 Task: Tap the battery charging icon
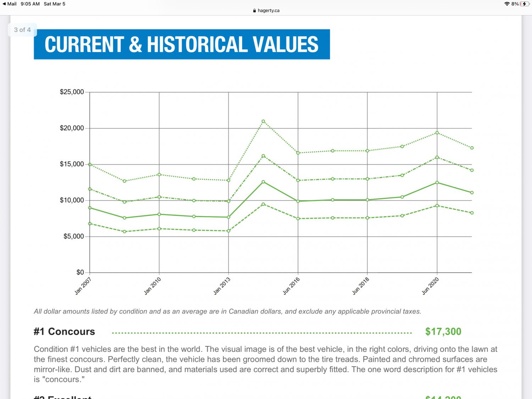524,4
